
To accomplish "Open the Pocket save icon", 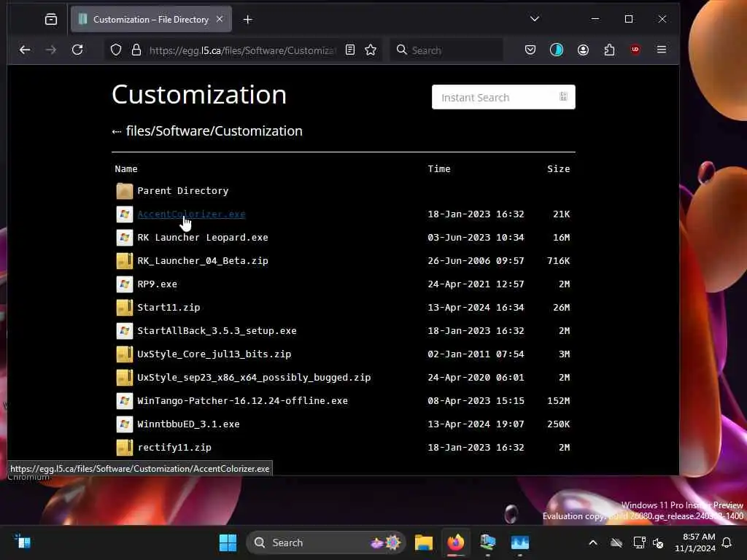I will point(530,50).
